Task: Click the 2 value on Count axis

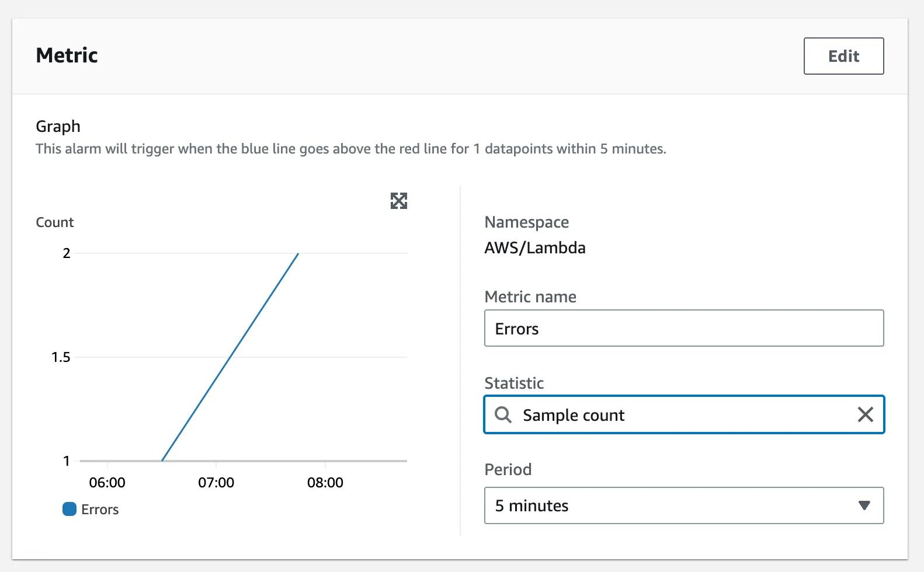Action: 67,253
